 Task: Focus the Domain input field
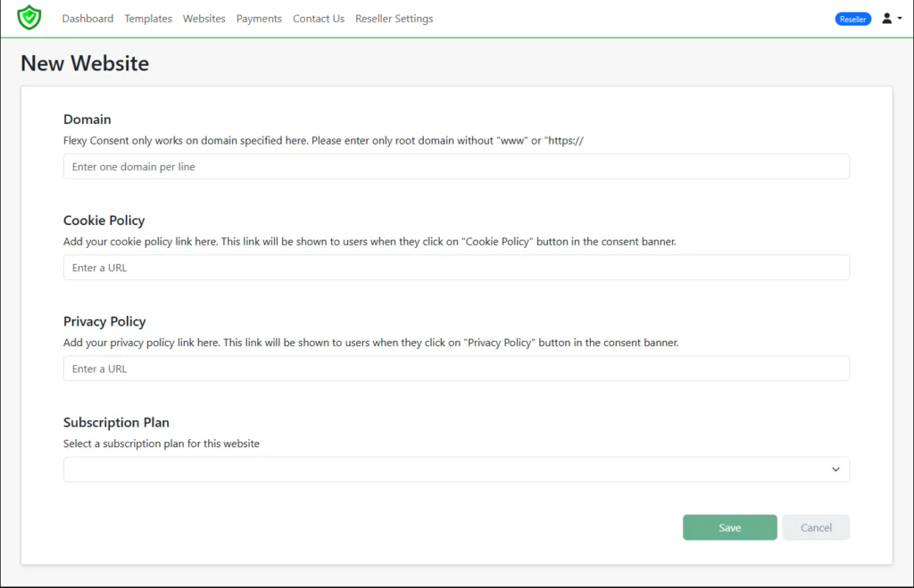pos(456,167)
